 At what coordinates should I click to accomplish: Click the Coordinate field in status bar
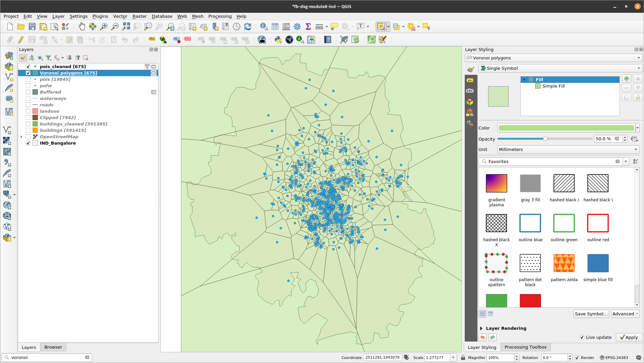pyautogui.click(x=382, y=358)
